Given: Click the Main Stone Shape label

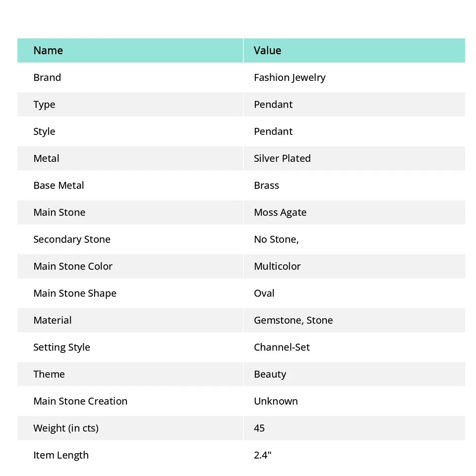Looking at the screenshot, I should 75,294.
